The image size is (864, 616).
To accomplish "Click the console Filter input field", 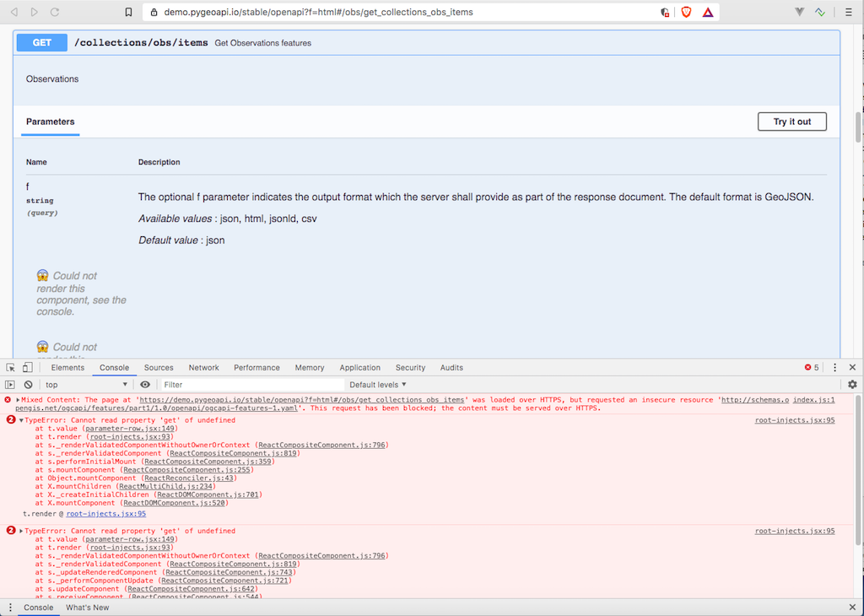I will (x=252, y=385).
